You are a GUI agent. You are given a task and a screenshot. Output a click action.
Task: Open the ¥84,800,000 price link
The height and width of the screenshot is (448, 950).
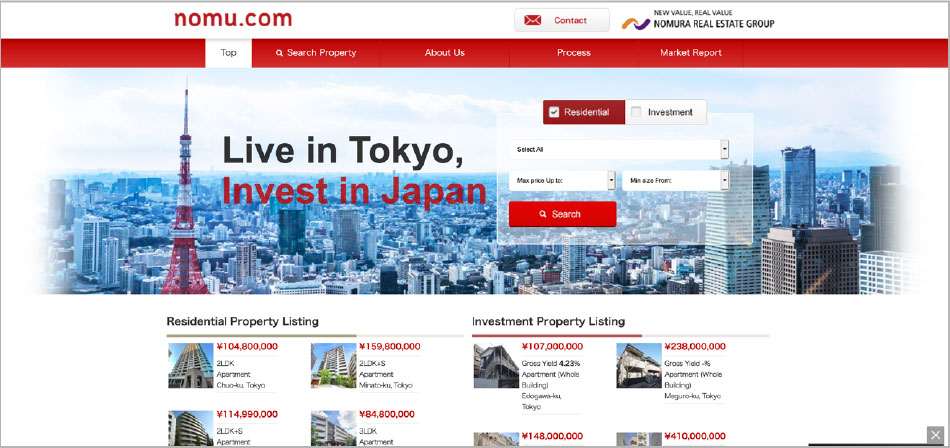click(387, 415)
